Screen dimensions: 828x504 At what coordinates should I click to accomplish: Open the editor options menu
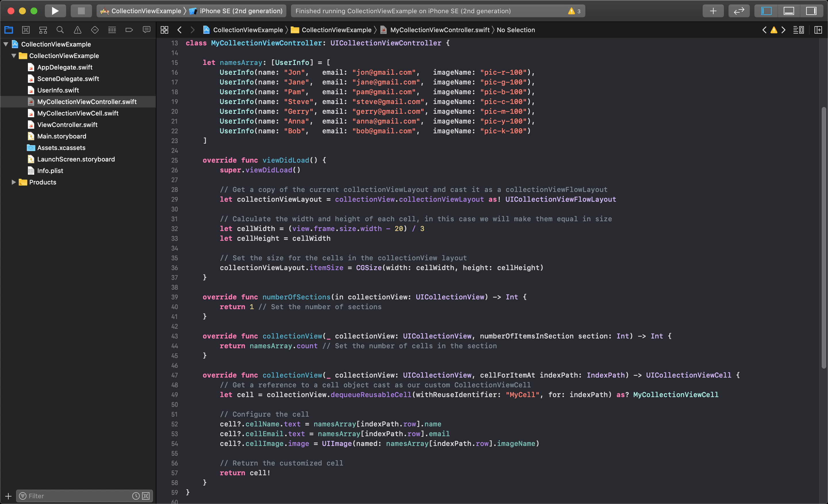(799, 30)
